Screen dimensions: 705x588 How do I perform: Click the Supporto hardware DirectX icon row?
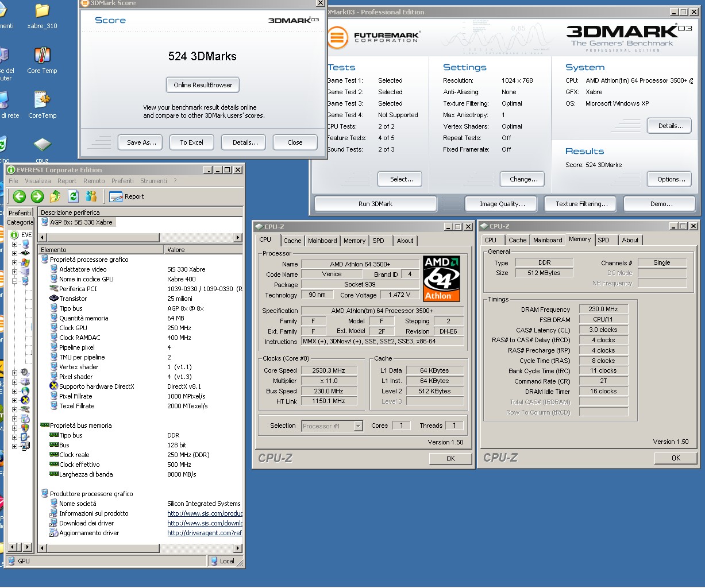54,386
